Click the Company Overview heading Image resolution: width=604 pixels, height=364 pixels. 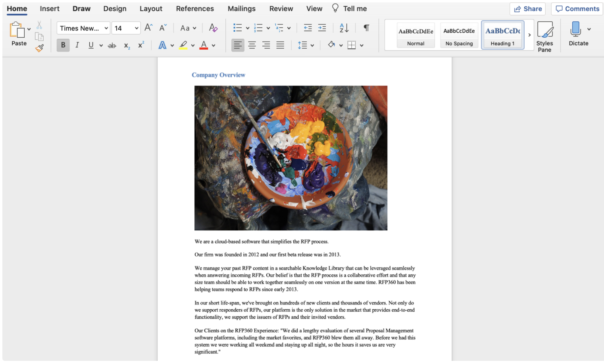(x=218, y=75)
